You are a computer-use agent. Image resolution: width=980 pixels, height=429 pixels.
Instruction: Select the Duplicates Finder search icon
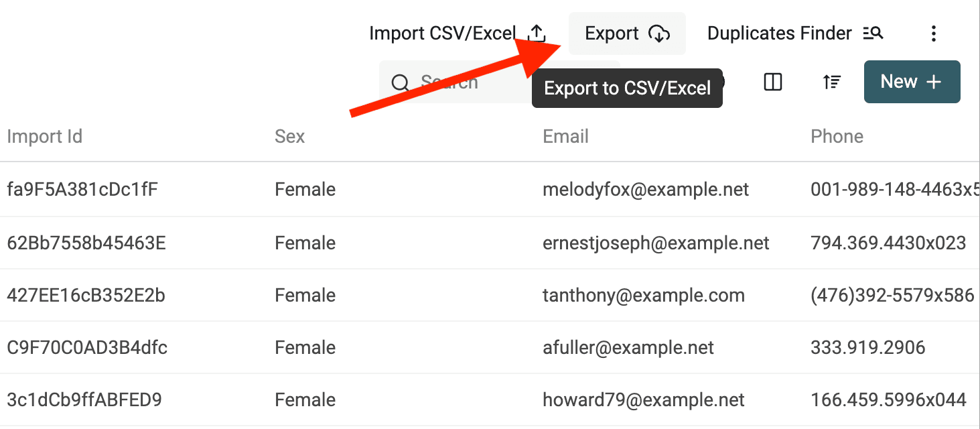pyautogui.click(x=873, y=32)
